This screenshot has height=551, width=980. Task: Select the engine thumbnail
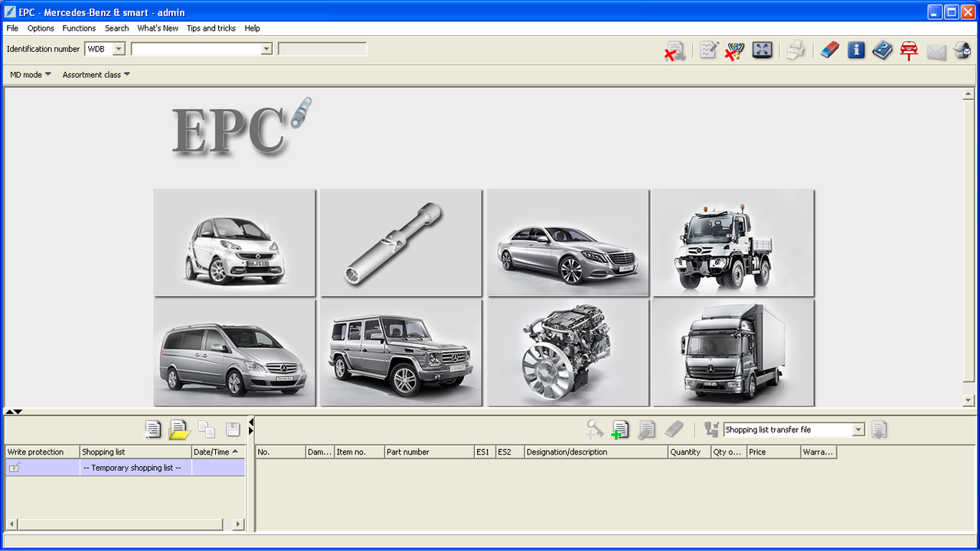(568, 353)
